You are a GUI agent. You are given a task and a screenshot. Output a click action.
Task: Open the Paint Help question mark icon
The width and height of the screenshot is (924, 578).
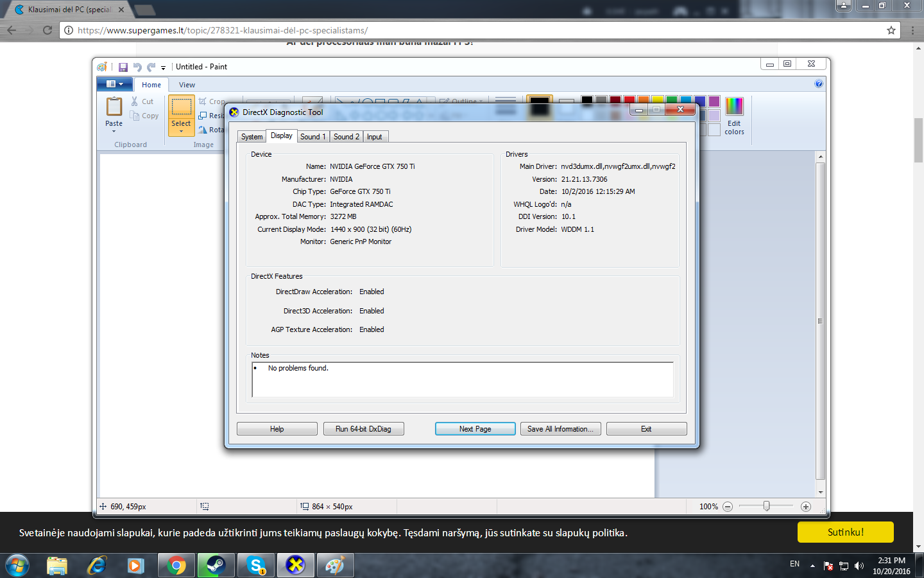pos(819,83)
